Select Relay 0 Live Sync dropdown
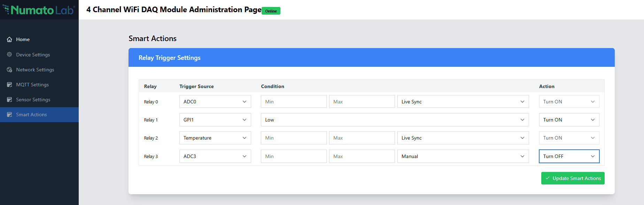 [463, 102]
